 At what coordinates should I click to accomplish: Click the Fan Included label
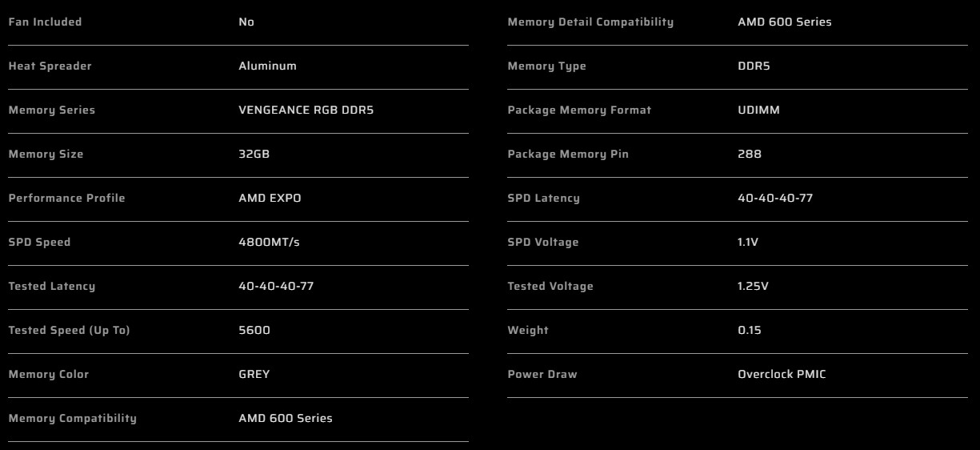[45, 22]
